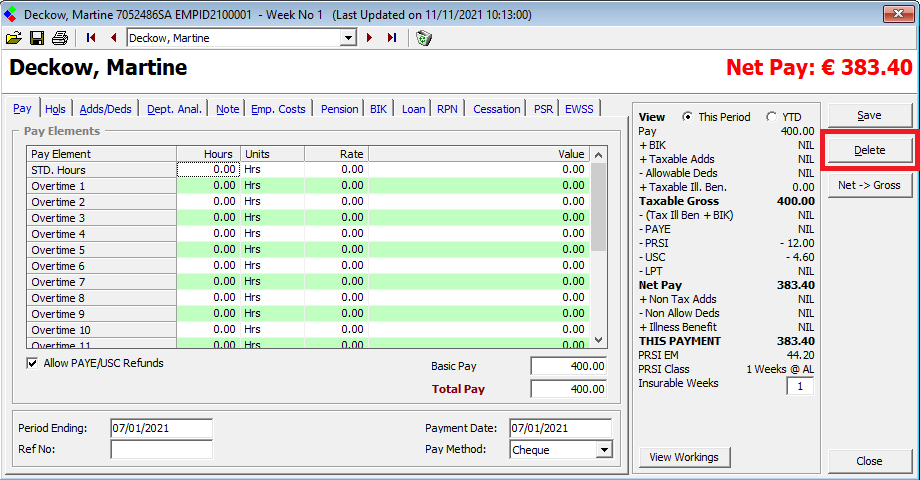
Task: Jump to last employee record arrow
Action: (391, 38)
